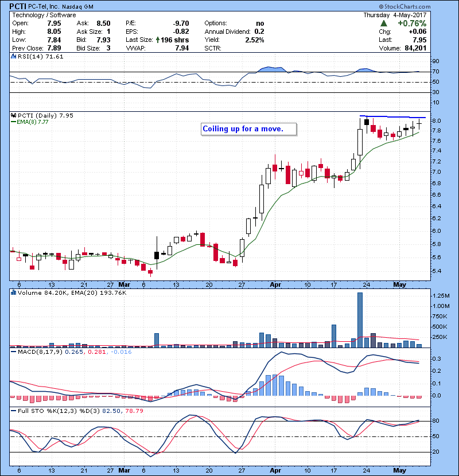Click the green up triangle beside +0.76%
The height and width of the screenshot is (476, 459).
tap(384, 24)
